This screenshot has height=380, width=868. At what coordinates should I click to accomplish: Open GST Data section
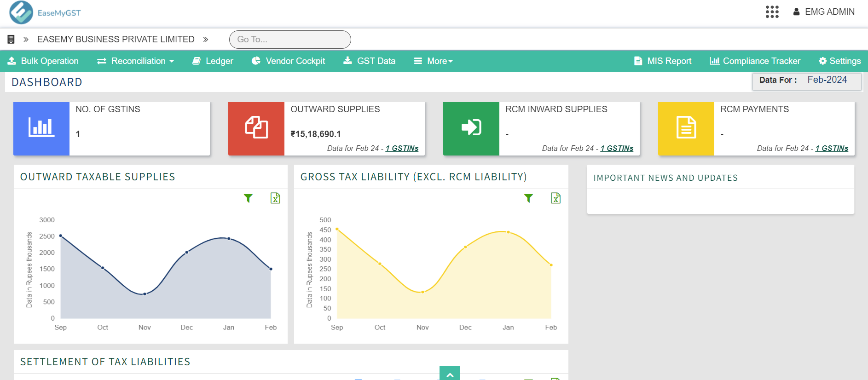(370, 61)
